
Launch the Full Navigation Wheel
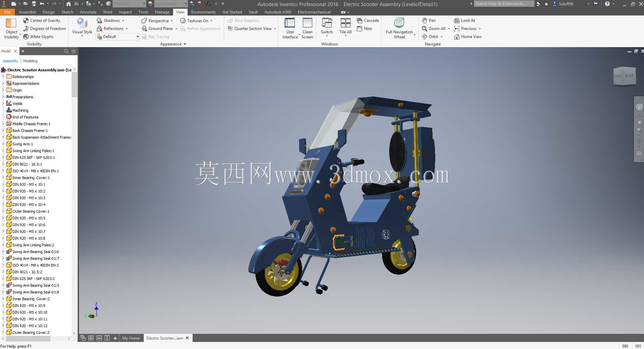(x=399, y=28)
